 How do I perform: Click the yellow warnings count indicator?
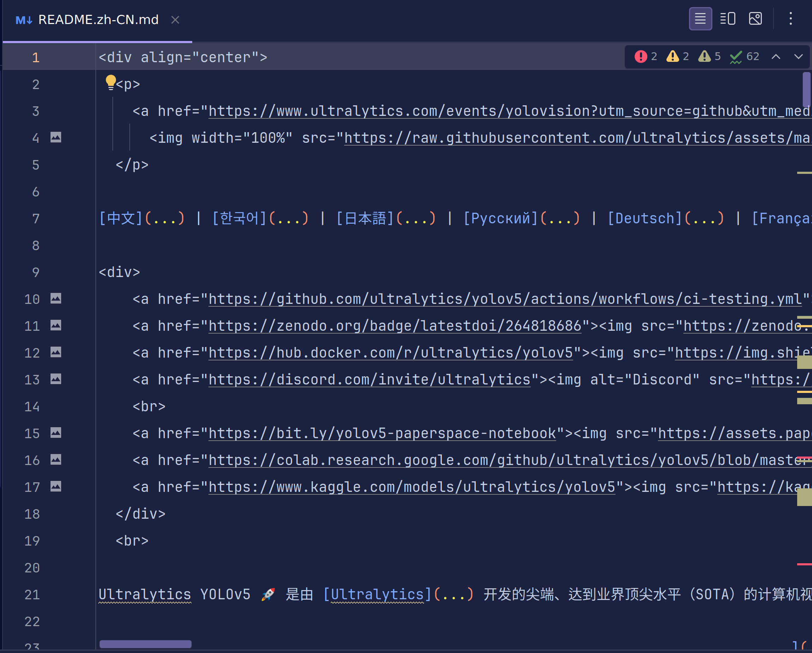[x=677, y=57]
